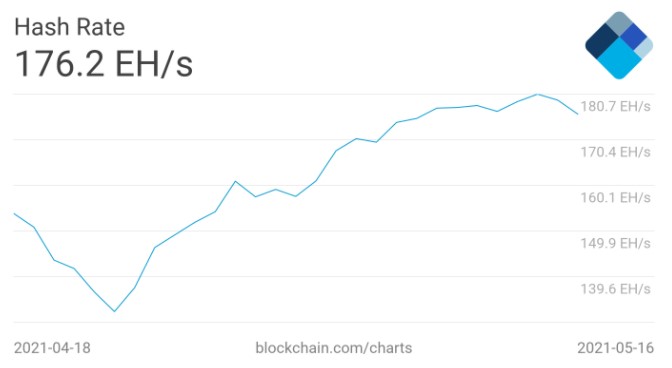Viewport: 672px width, 368px height.
Task: Click the 170.4 EH/s axis label
Action: click(x=615, y=152)
